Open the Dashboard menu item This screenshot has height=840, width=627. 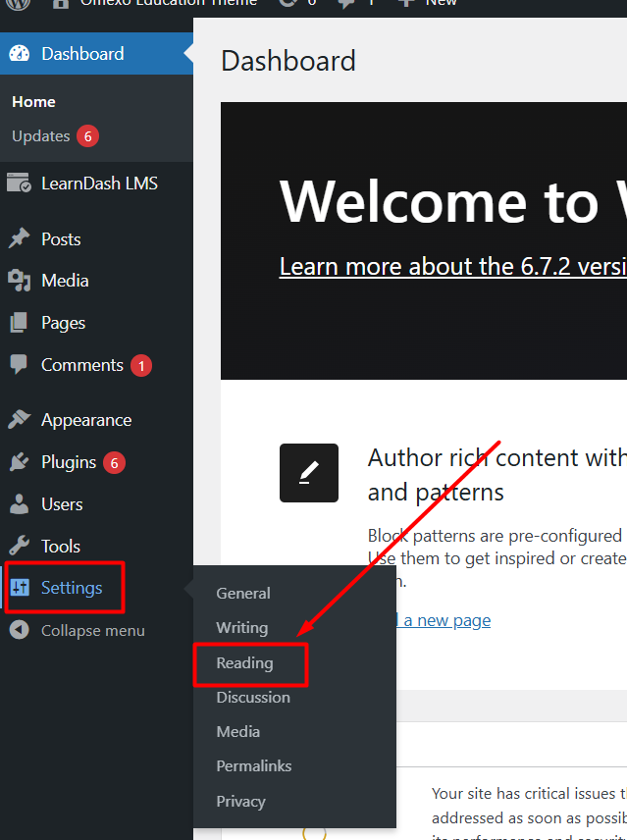point(96,54)
